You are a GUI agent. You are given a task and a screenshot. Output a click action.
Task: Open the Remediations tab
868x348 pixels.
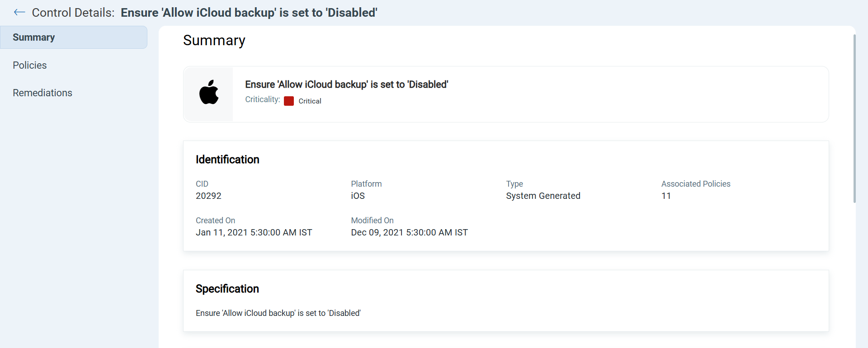point(42,93)
